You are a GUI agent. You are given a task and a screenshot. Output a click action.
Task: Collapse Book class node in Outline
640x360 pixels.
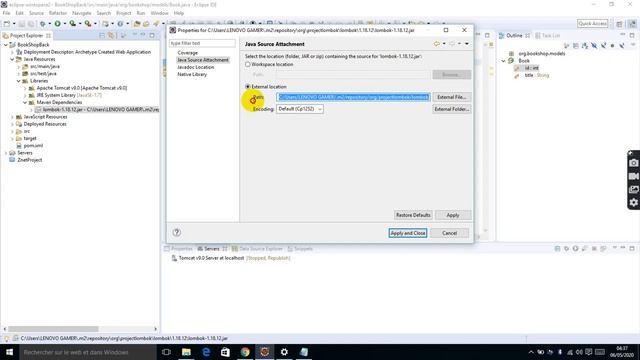tap(503, 61)
